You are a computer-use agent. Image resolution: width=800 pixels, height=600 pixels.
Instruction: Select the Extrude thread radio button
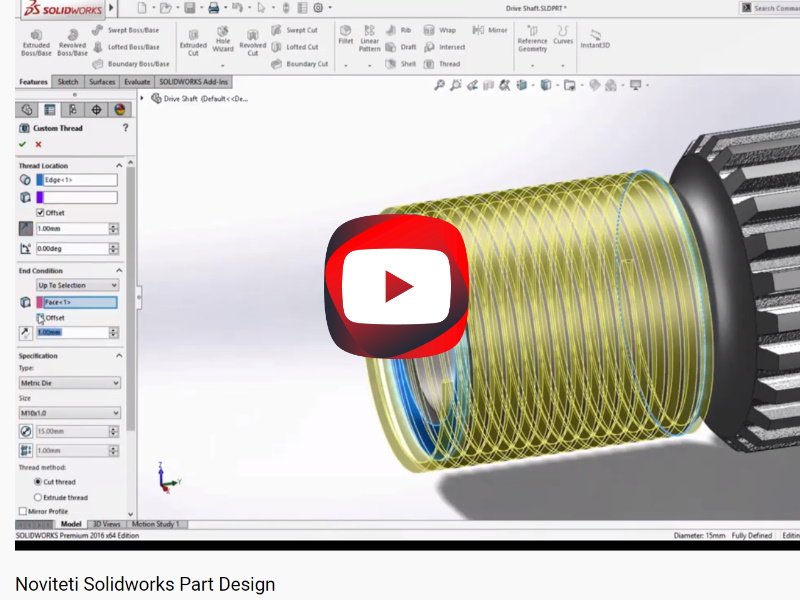pos(39,497)
